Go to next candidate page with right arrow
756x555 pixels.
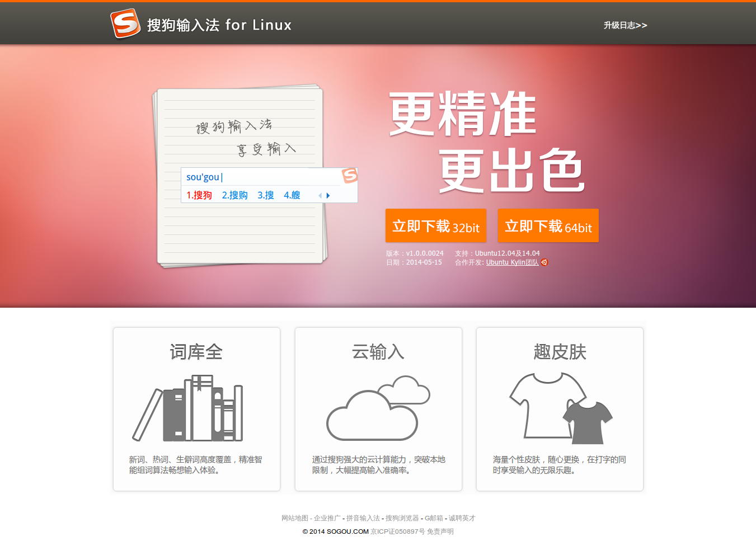pos(328,196)
